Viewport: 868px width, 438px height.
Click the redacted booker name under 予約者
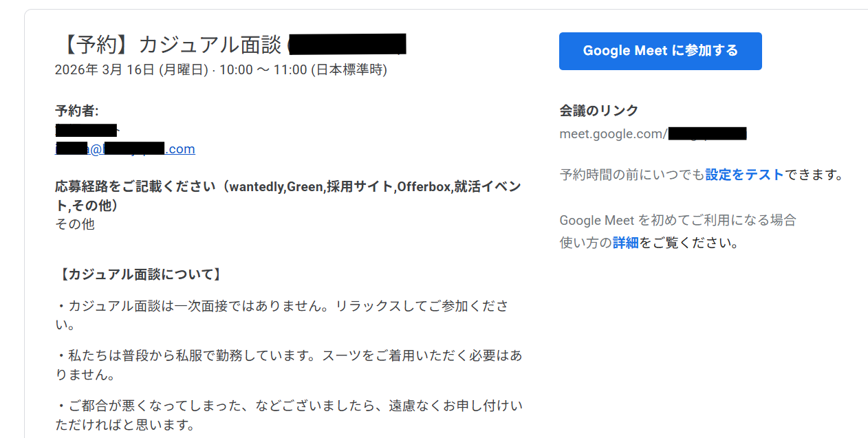pos(88,129)
